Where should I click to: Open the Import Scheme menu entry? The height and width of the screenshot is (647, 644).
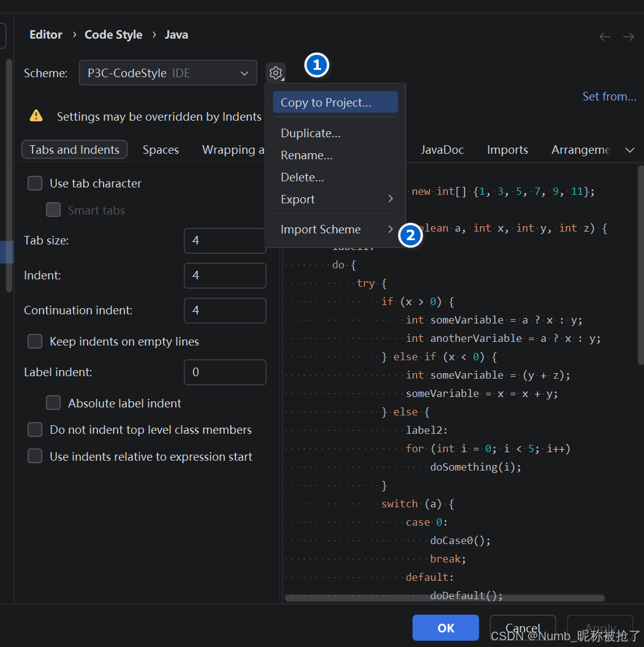[x=335, y=229]
